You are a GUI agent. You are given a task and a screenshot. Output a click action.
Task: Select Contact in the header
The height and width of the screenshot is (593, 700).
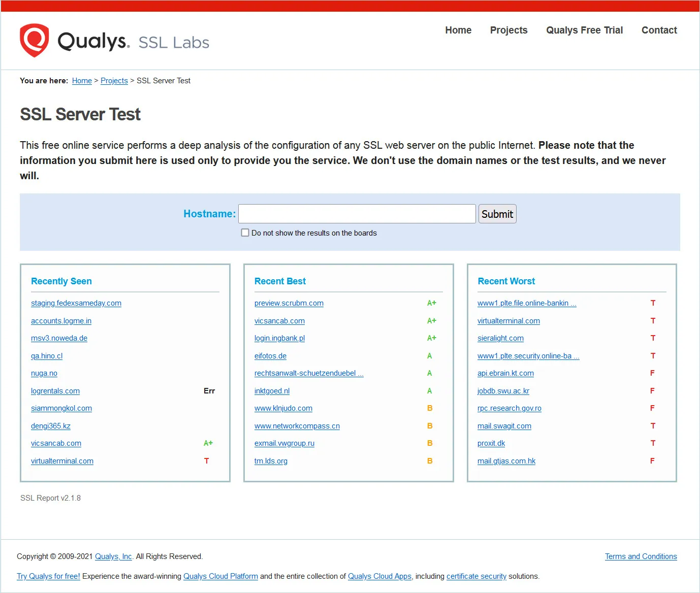tap(659, 30)
